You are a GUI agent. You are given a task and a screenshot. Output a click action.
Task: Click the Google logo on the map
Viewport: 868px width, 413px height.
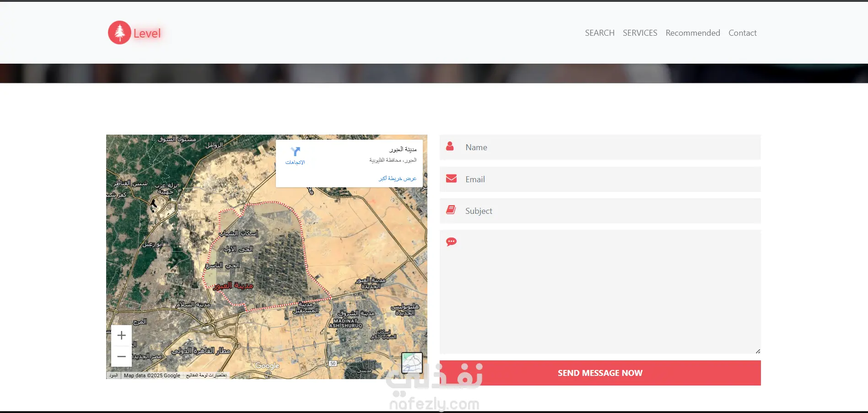point(267,365)
